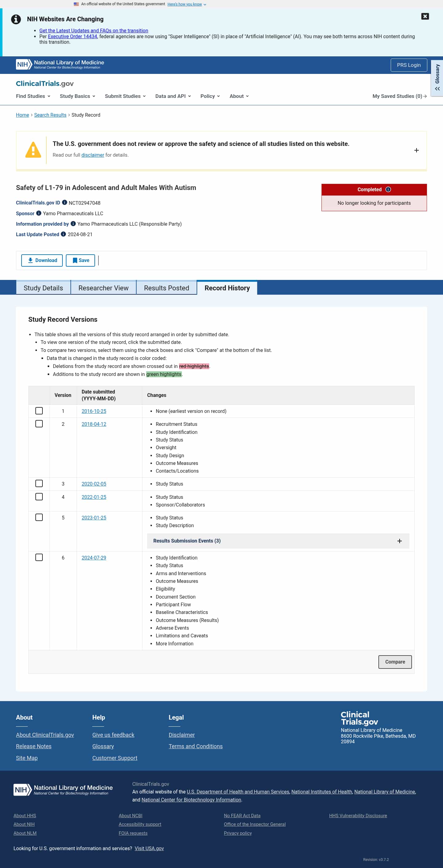The width and height of the screenshot is (443, 868).
Task: Open the Find Studies dropdown menu
Action: coord(33,96)
